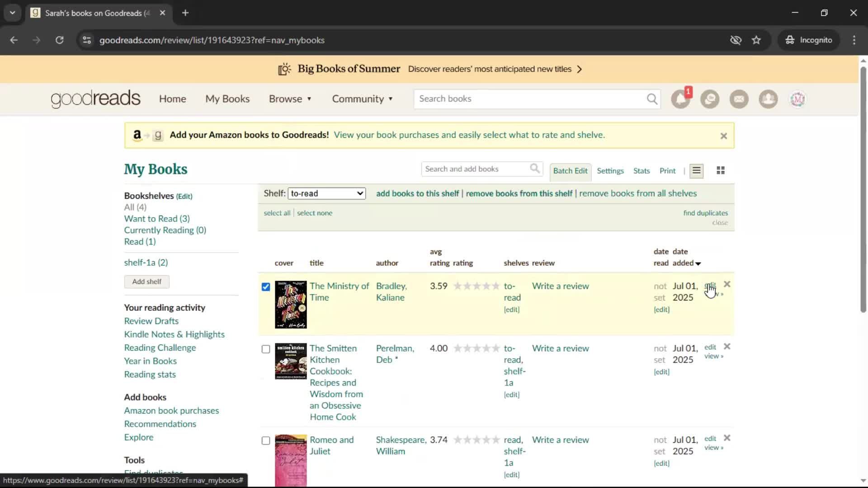Click the header search magnifier icon
This screenshot has height=488, width=868.
652,99
